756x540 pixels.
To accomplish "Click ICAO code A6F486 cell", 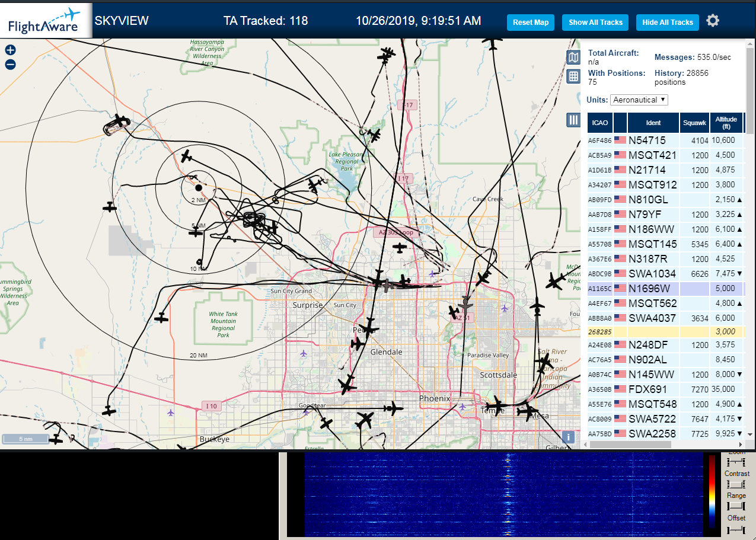I will tap(600, 140).
